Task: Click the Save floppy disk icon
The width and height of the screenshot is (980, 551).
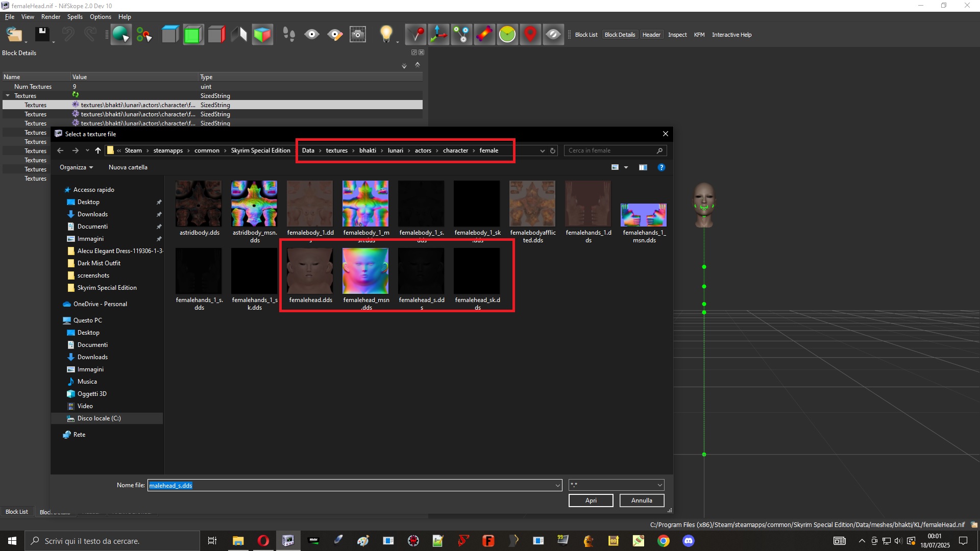Action: tap(42, 35)
